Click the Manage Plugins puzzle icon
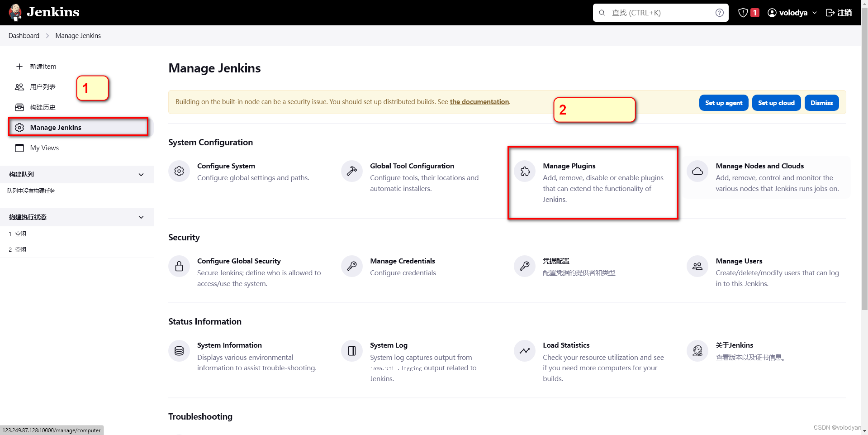 coord(525,171)
